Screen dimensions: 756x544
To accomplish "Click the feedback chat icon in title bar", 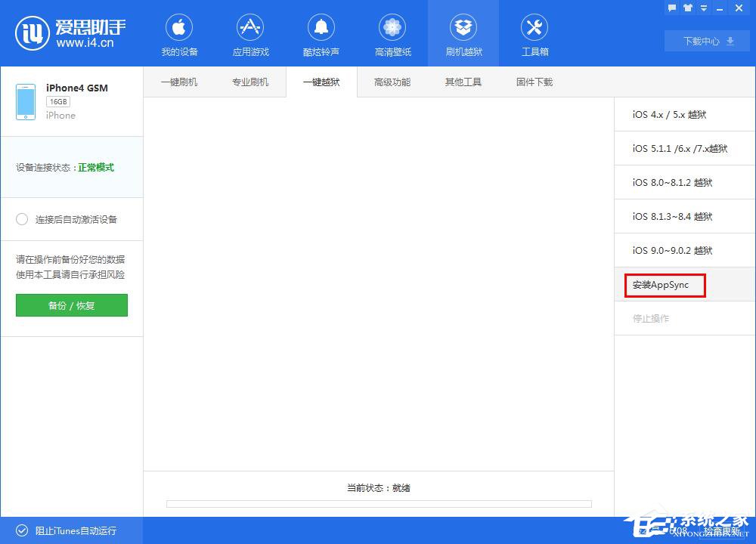I will [672, 8].
